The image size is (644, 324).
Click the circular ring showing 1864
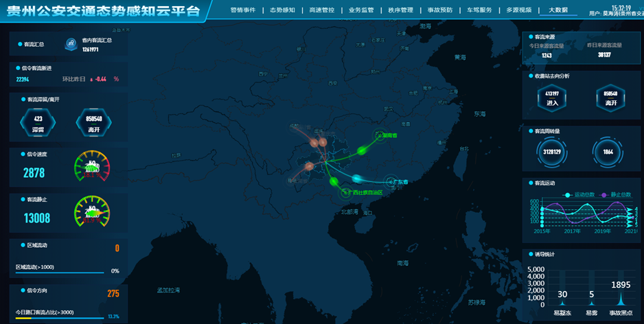coord(608,152)
